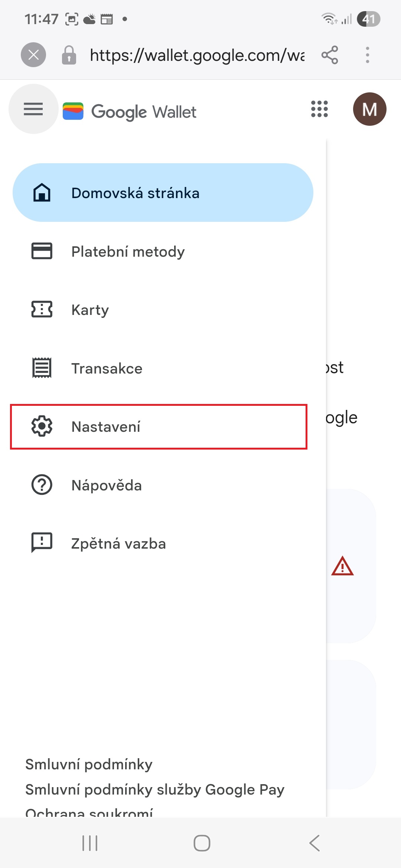401x868 pixels.
Task: Open browser three-dot overflow menu
Action: coord(367,55)
